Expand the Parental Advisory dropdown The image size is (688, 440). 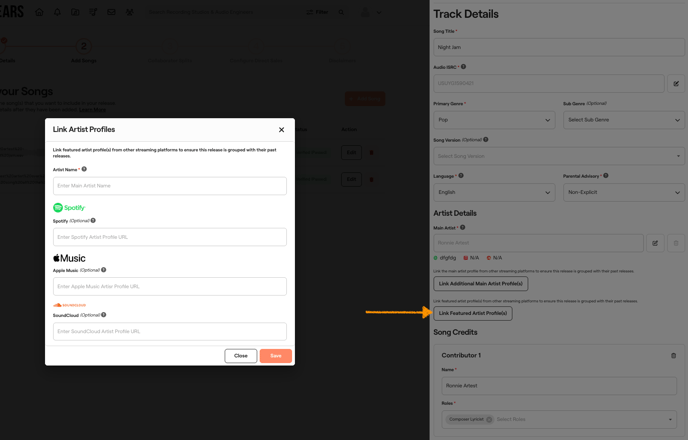pyautogui.click(x=623, y=192)
